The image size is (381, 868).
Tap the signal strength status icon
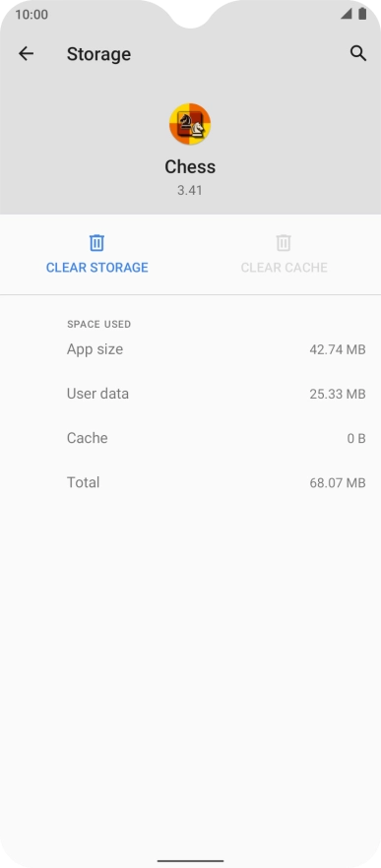coord(347,14)
